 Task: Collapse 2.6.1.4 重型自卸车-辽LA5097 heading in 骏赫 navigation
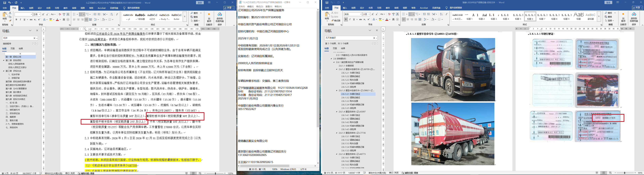pos(337,112)
